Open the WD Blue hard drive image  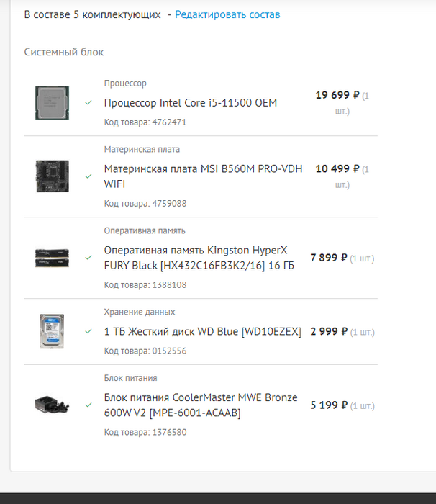tap(53, 332)
